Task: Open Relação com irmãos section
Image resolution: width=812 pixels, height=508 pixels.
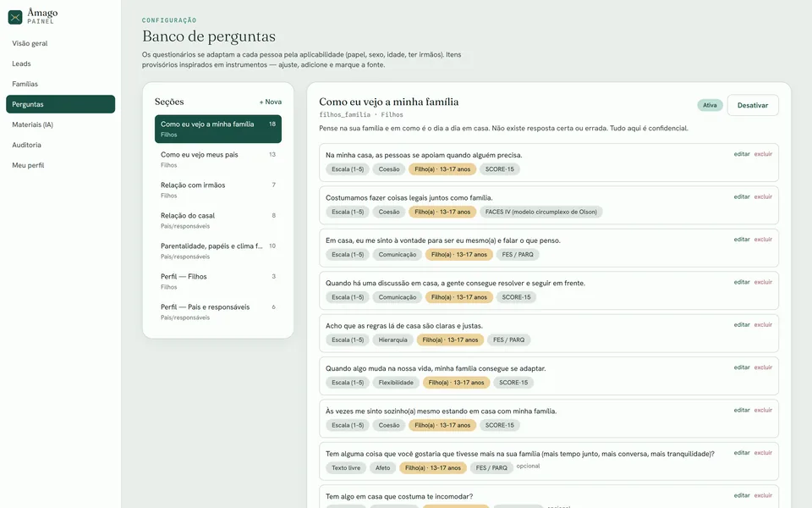Action: [x=218, y=190]
